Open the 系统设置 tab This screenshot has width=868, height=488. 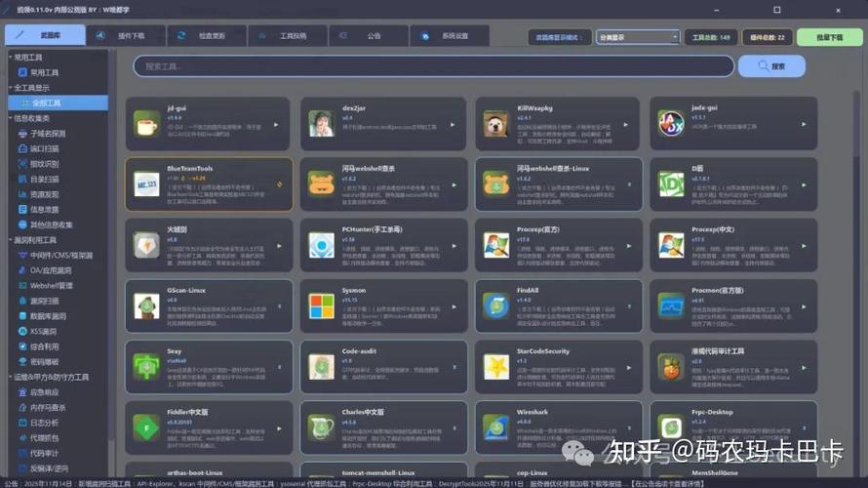coord(450,35)
